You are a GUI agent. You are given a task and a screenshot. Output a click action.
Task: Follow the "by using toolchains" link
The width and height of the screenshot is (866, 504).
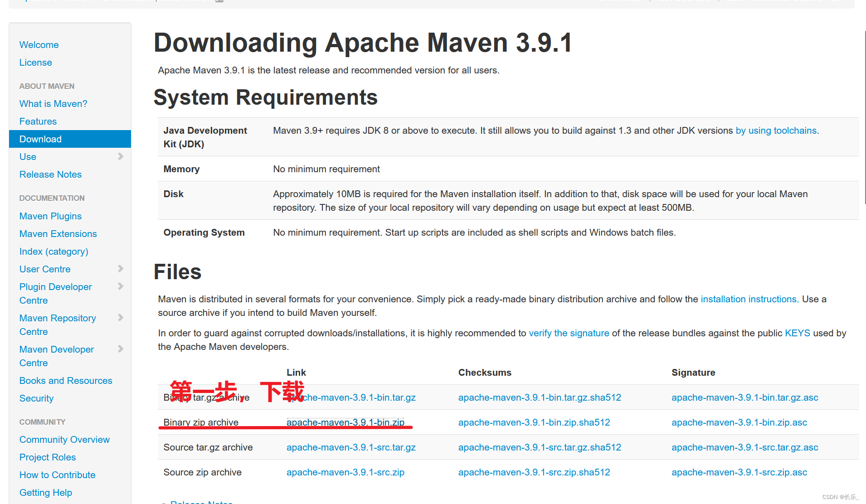[776, 131]
